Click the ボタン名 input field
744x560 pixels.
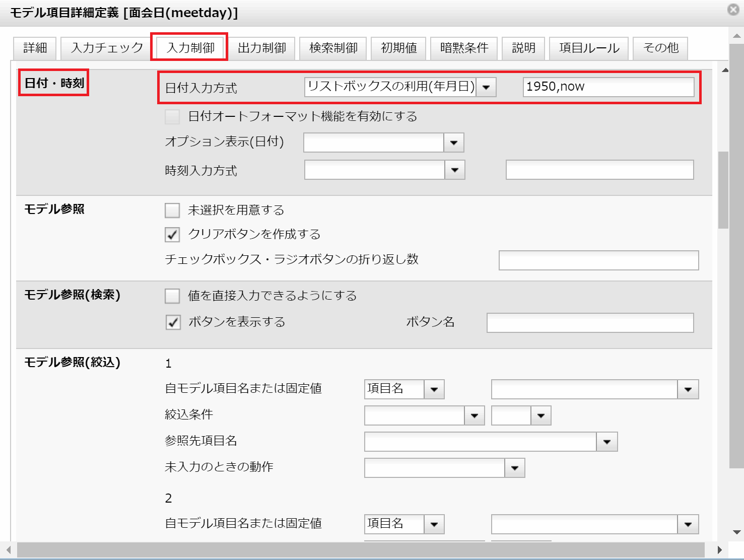[x=590, y=323]
